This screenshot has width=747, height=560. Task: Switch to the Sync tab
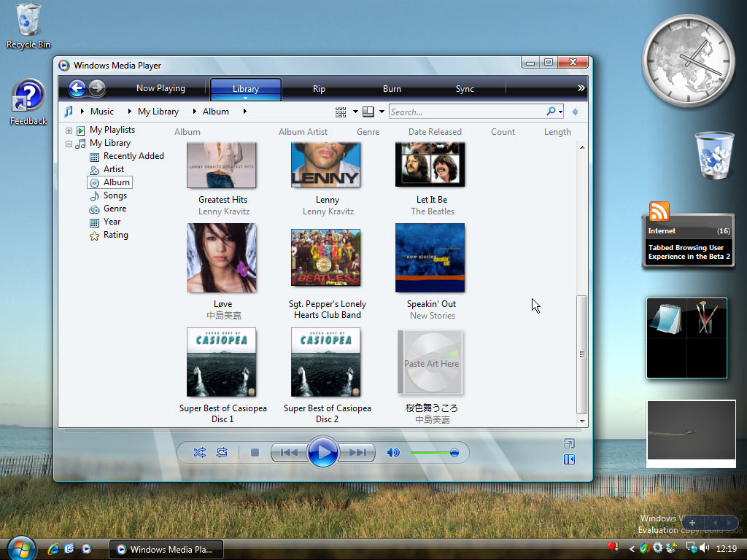tap(465, 89)
